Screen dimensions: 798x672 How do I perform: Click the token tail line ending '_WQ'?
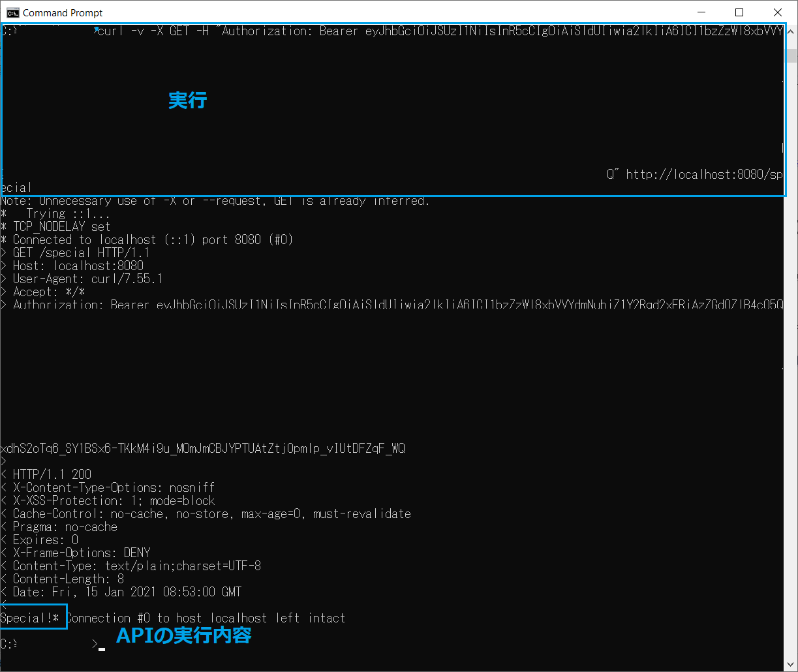pyautogui.click(x=202, y=448)
